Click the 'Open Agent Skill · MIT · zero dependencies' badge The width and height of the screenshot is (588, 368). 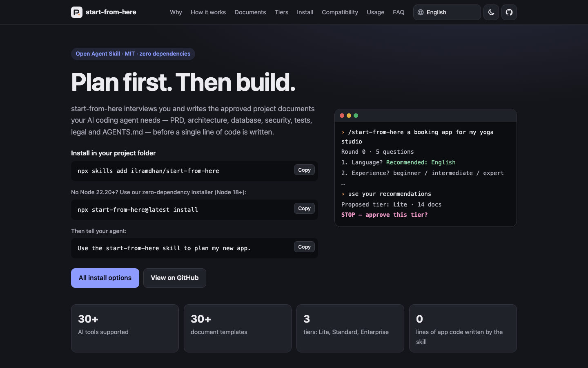[133, 54]
